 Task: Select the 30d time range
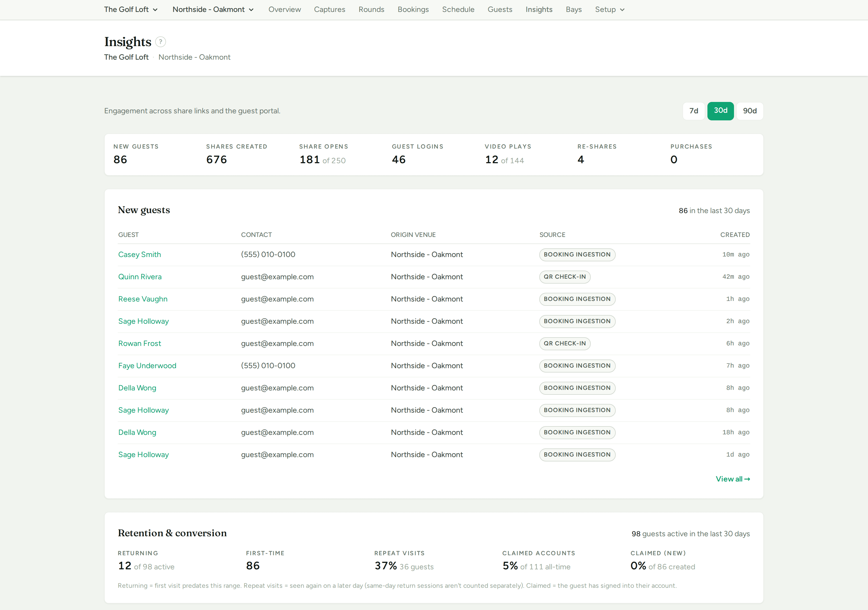coord(720,111)
